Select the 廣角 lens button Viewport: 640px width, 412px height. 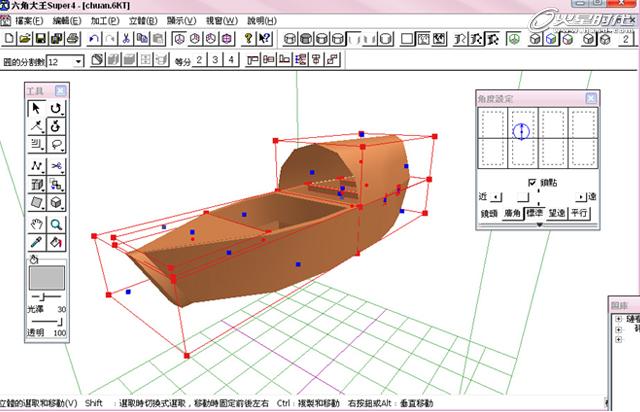(x=512, y=213)
